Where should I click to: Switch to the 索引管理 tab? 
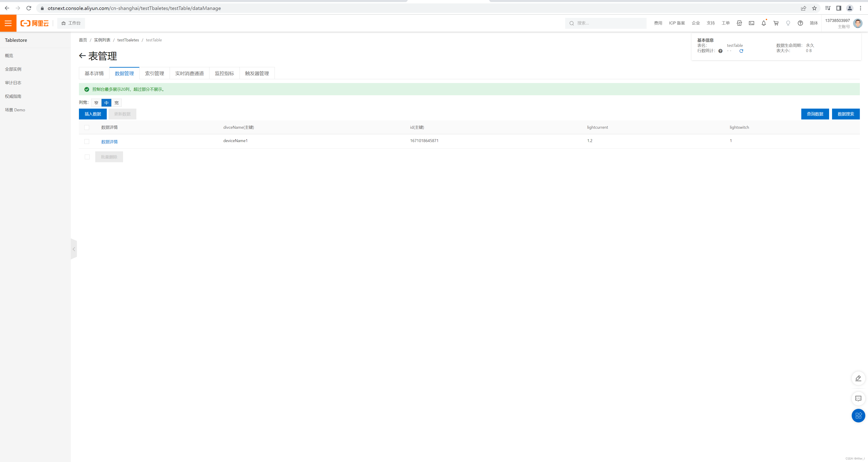pyautogui.click(x=154, y=74)
